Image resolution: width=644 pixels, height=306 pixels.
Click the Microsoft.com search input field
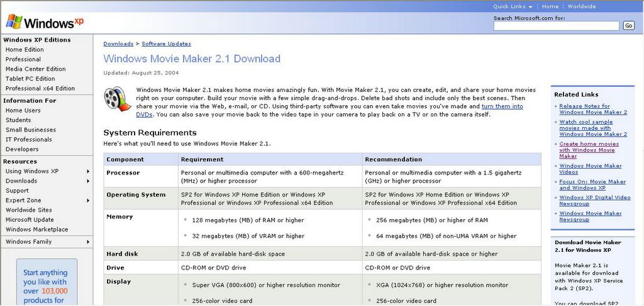tap(557, 26)
